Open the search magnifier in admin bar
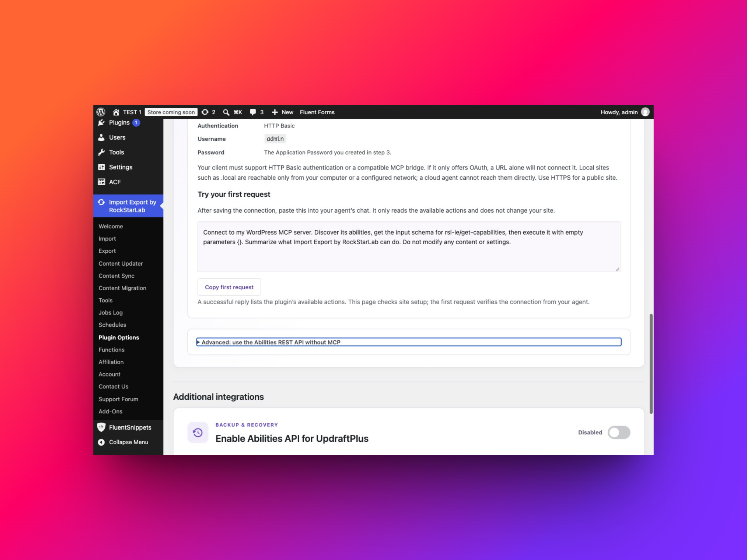Screen dimensions: 747x560 (x=226, y=112)
